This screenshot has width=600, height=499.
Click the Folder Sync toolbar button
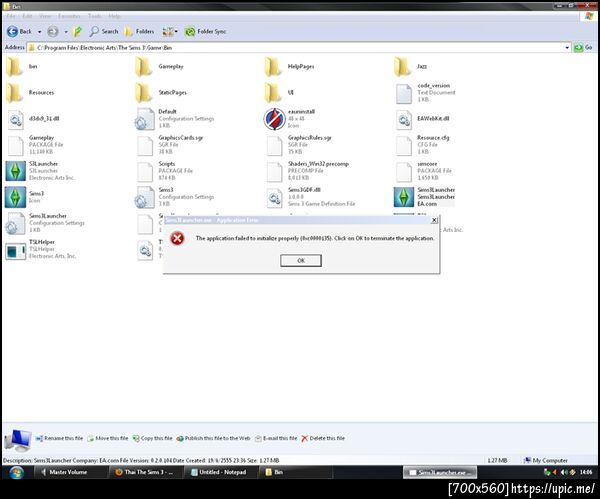[x=205, y=31]
